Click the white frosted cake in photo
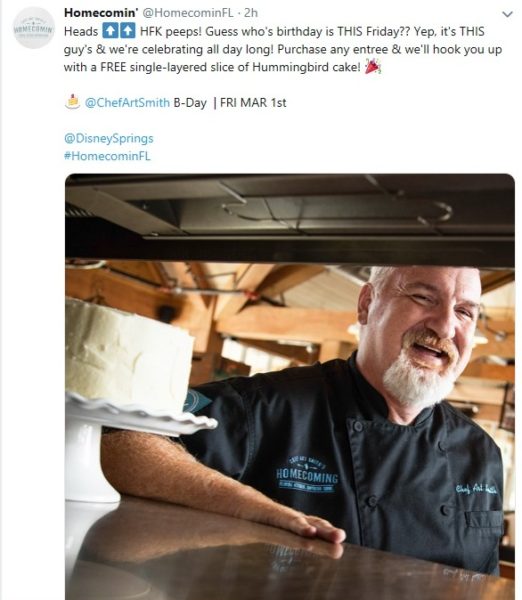522x600 pixels. (x=129, y=355)
